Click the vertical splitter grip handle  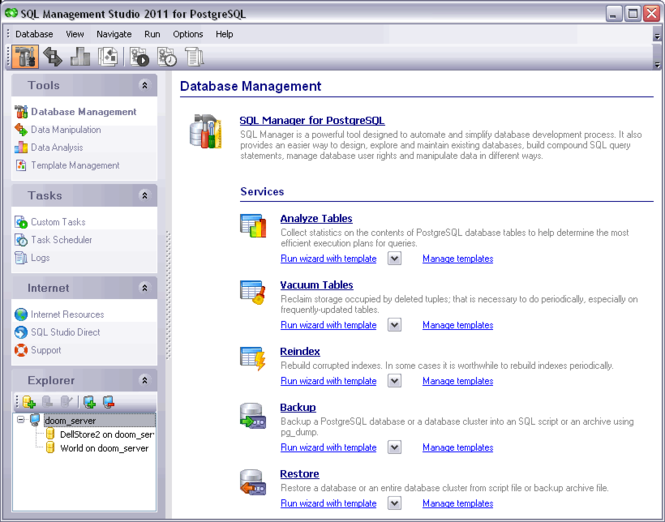[168, 295]
